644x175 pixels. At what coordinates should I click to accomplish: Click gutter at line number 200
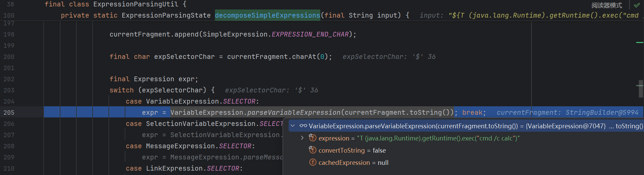[x=9, y=57]
